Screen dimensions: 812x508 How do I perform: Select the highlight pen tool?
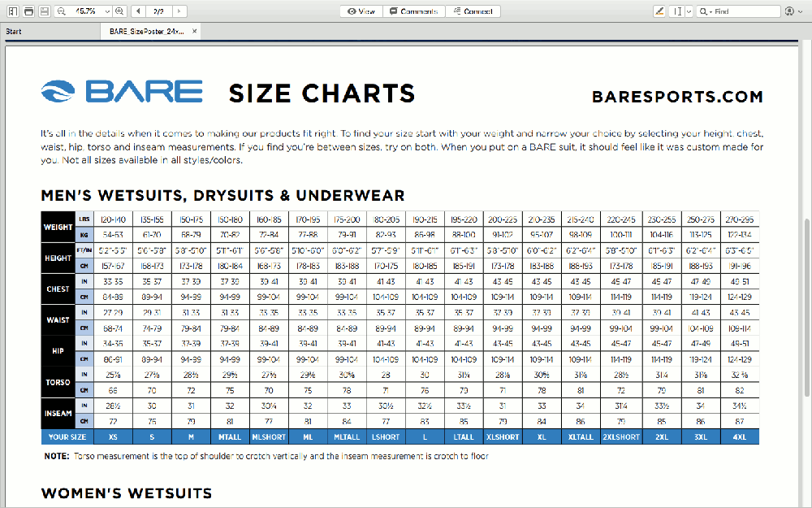coord(659,11)
